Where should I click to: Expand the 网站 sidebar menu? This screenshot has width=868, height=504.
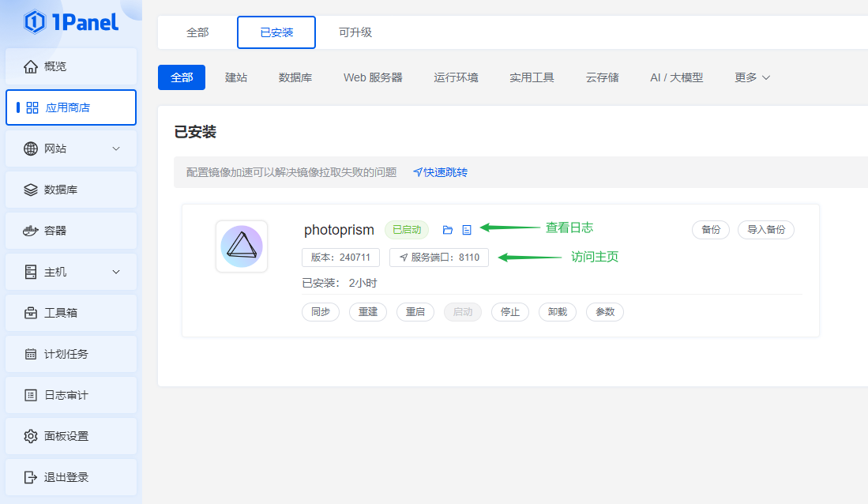[x=71, y=149]
